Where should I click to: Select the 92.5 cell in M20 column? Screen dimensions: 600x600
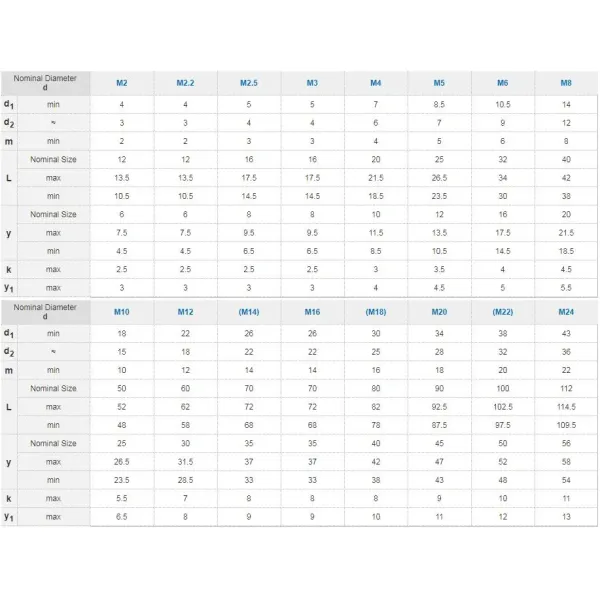(x=439, y=407)
